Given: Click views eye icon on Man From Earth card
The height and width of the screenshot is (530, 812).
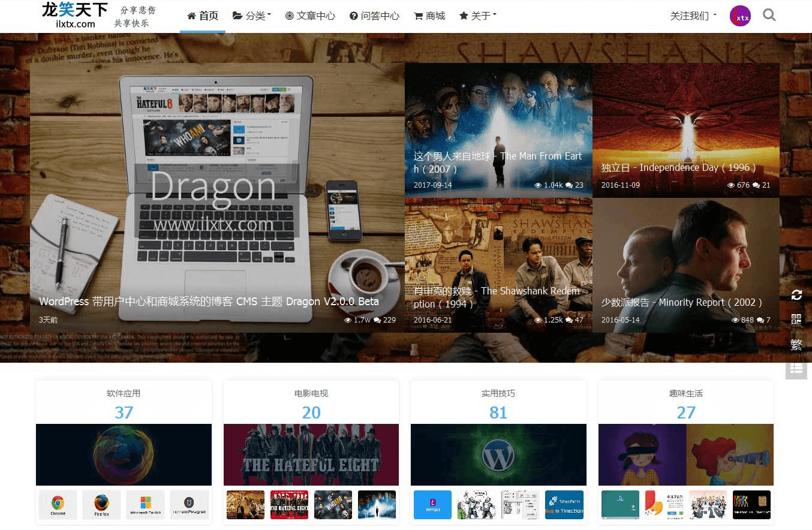Looking at the screenshot, I should 538,185.
